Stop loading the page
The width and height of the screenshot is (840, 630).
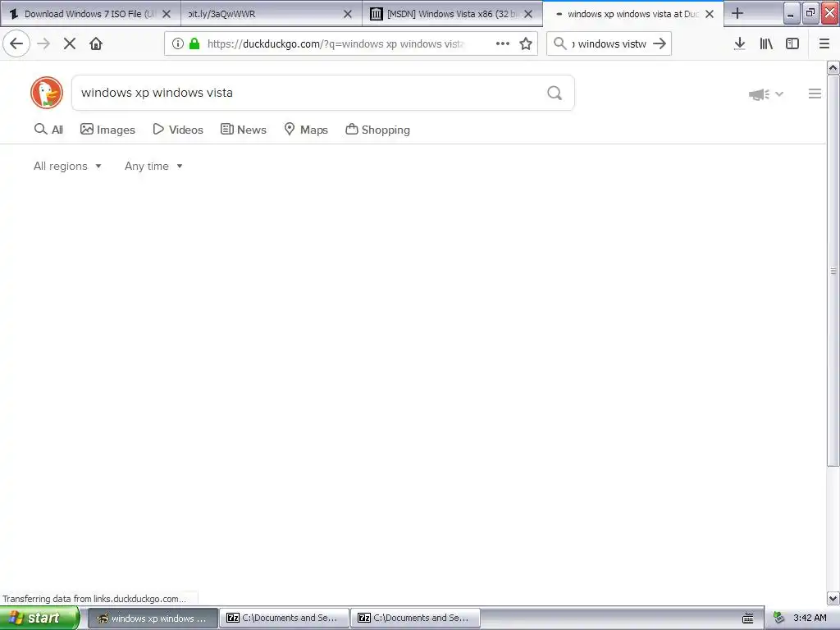[x=70, y=43]
